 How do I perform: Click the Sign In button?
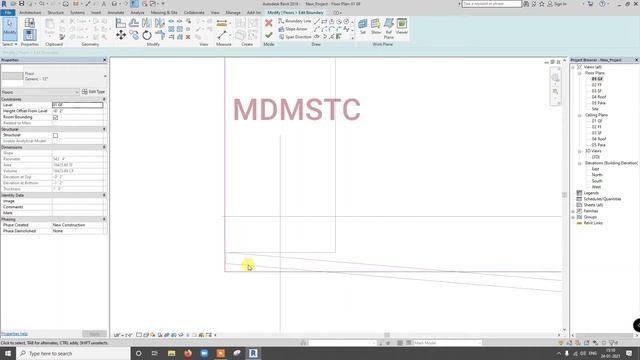557,4
